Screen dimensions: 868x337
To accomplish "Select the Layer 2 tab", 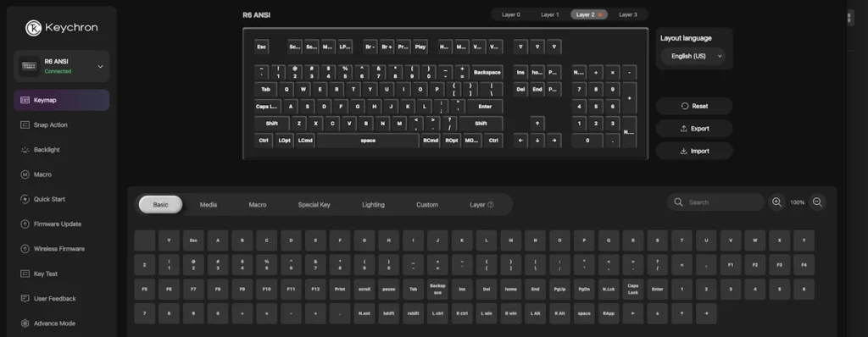I will pos(589,15).
